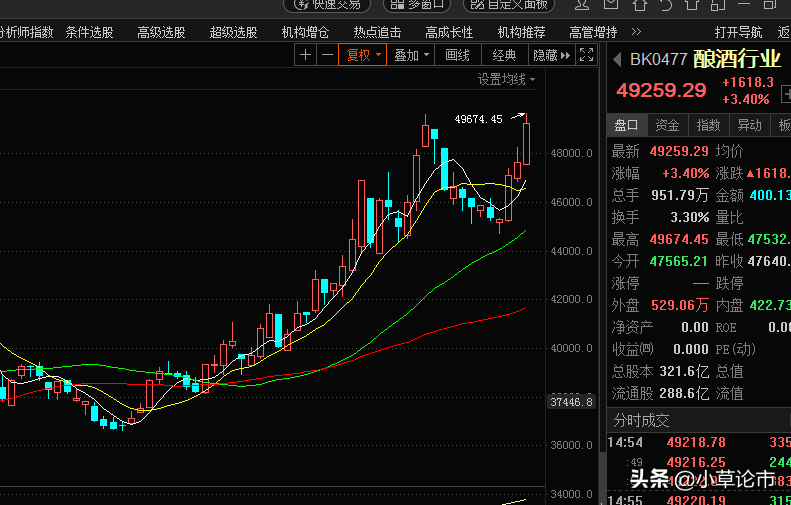This screenshot has width=791, height=505.
Task: Switch to 指数 tab
Action: tap(709, 125)
